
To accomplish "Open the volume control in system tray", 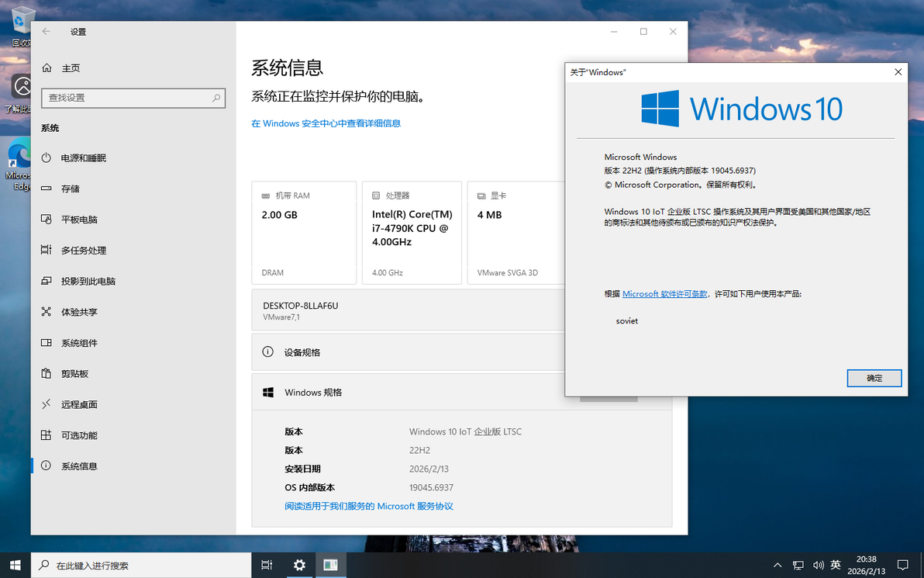I will 818,565.
